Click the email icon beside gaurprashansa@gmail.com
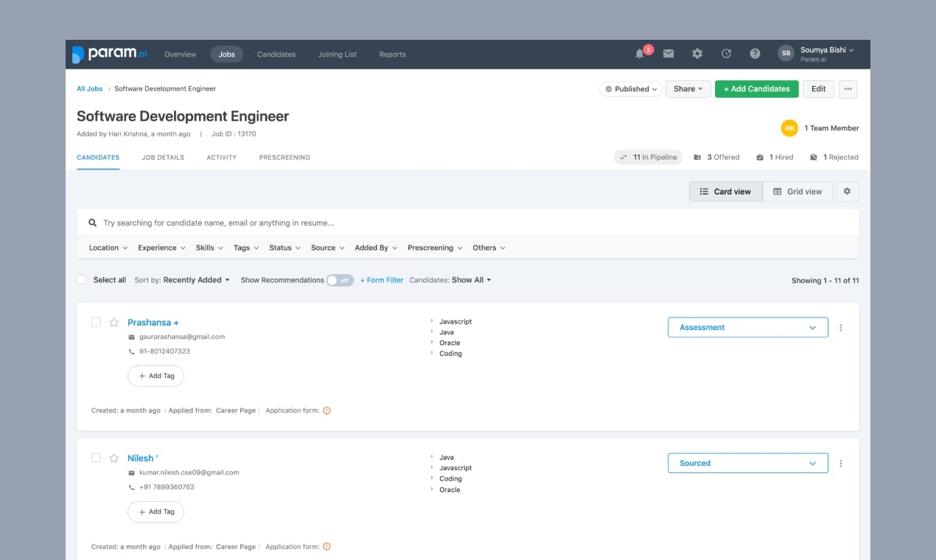 click(x=132, y=337)
